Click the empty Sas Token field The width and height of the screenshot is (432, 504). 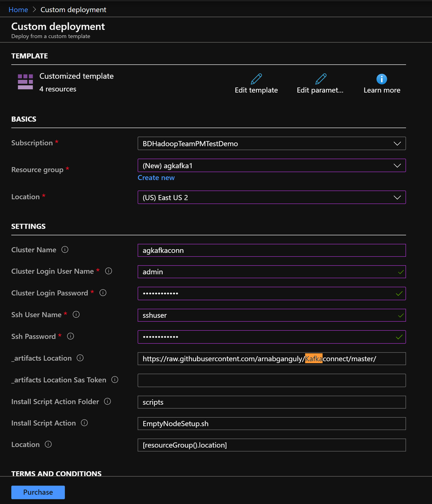pyautogui.click(x=272, y=380)
